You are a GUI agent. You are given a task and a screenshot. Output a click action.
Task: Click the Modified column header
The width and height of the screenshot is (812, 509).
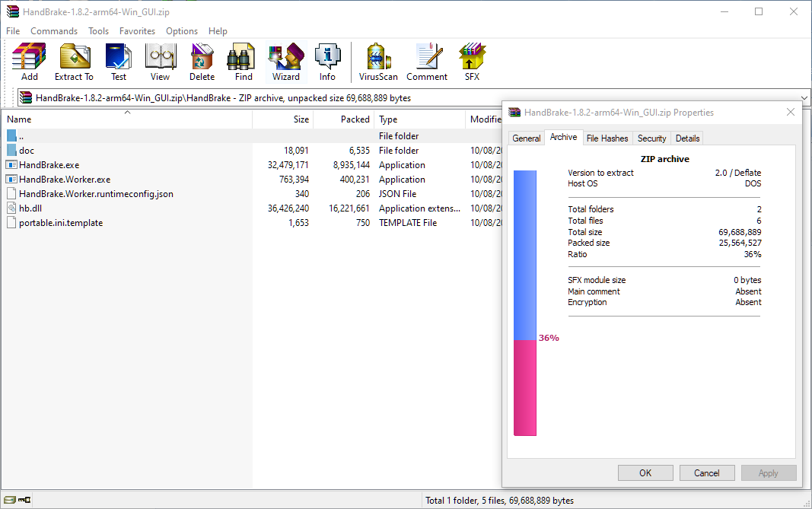pyautogui.click(x=485, y=119)
